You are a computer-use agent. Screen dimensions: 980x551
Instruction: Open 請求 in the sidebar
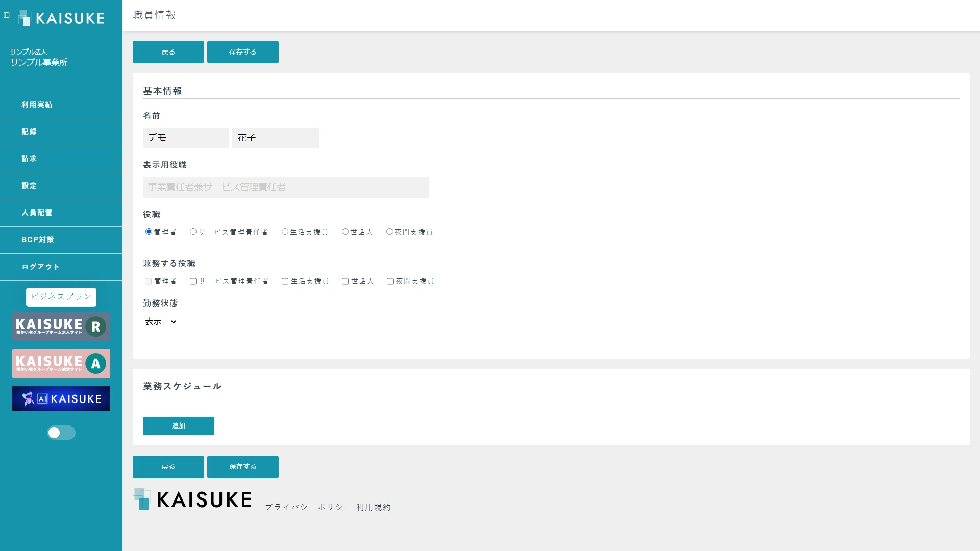(x=61, y=159)
